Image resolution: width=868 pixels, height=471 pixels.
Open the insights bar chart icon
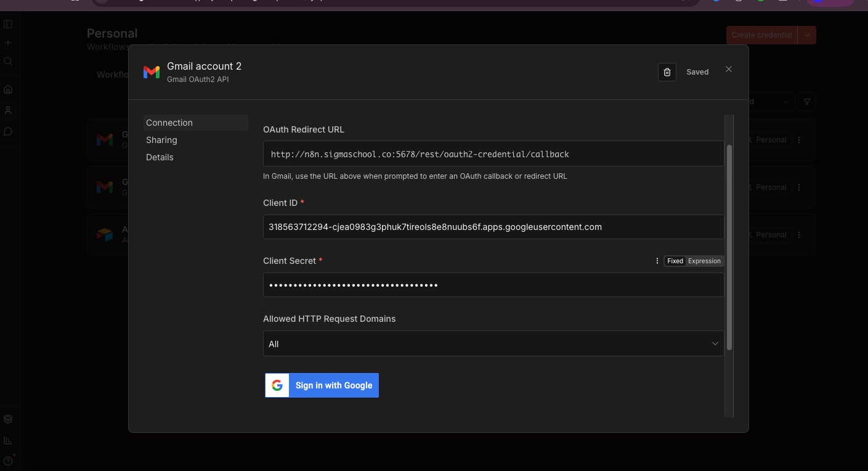(x=8, y=440)
